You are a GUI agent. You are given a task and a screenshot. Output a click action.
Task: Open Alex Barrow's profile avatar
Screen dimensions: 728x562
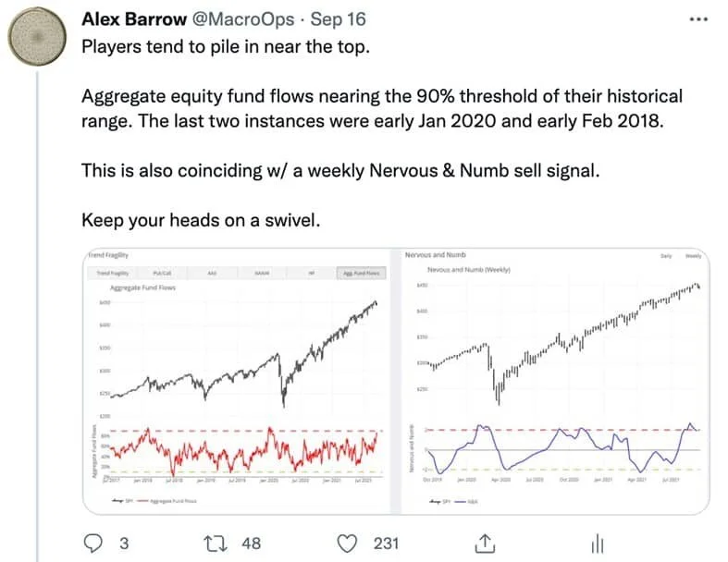(x=37, y=36)
